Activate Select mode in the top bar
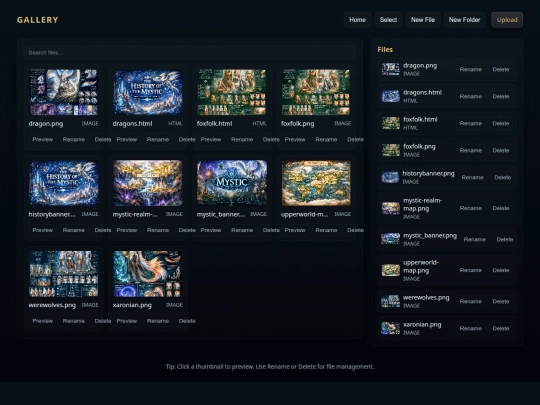Screen dimensions: 540x405 point(388,20)
